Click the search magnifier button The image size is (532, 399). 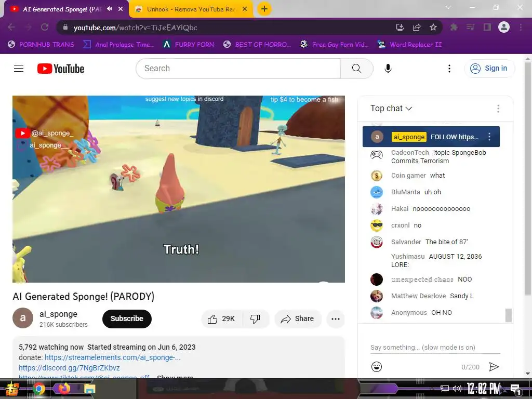click(356, 69)
